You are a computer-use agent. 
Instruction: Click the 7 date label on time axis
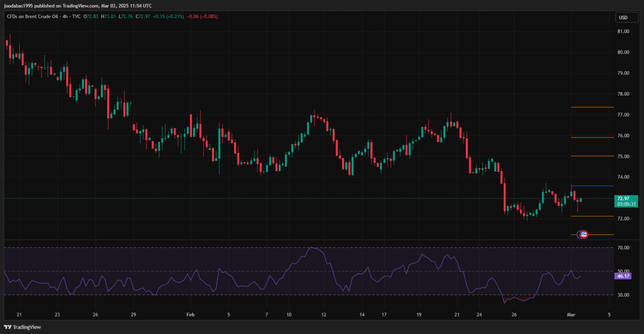[x=267, y=314]
